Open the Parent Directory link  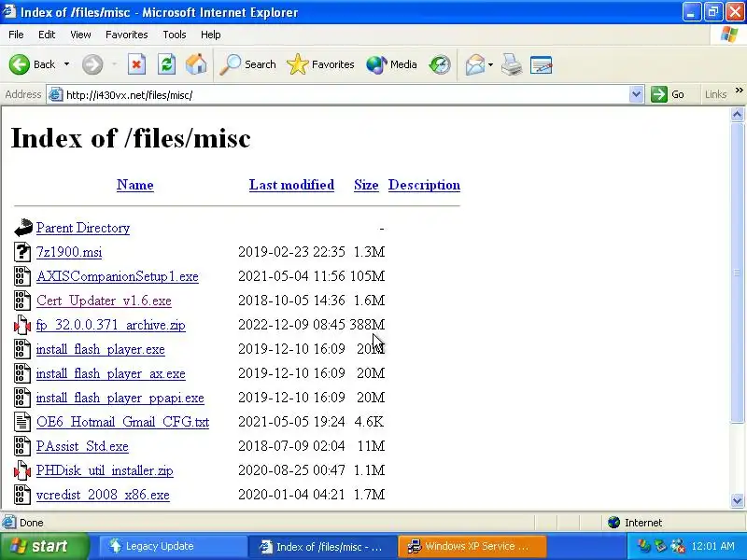click(x=83, y=228)
